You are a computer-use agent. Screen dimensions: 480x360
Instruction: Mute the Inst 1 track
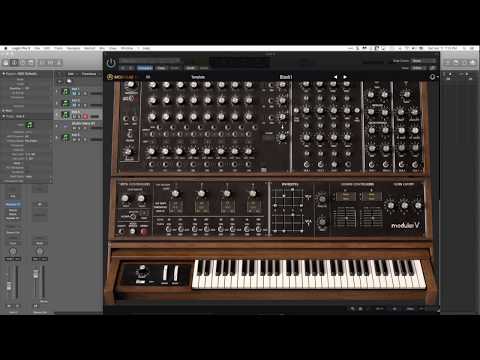74,94
